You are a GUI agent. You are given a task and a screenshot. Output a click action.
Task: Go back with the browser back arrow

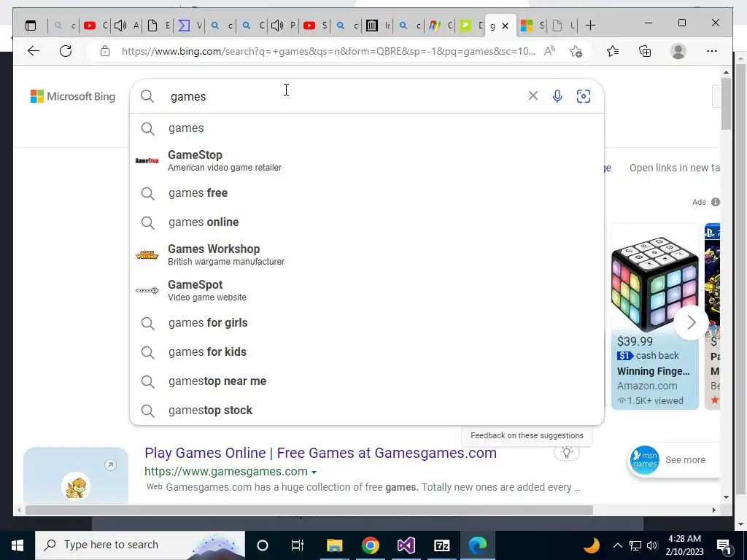click(34, 51)
